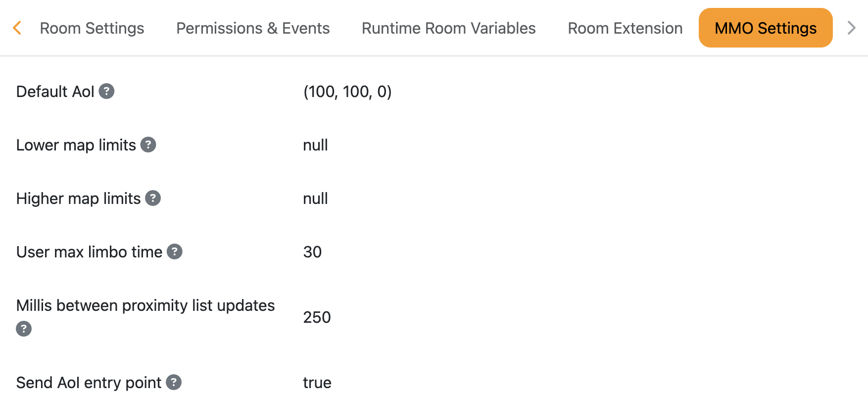The height and width of the screenshot is (398, 868).
Task: Click the Default AoI value (100, 100, 0)
Action: [x=347, y=92]
